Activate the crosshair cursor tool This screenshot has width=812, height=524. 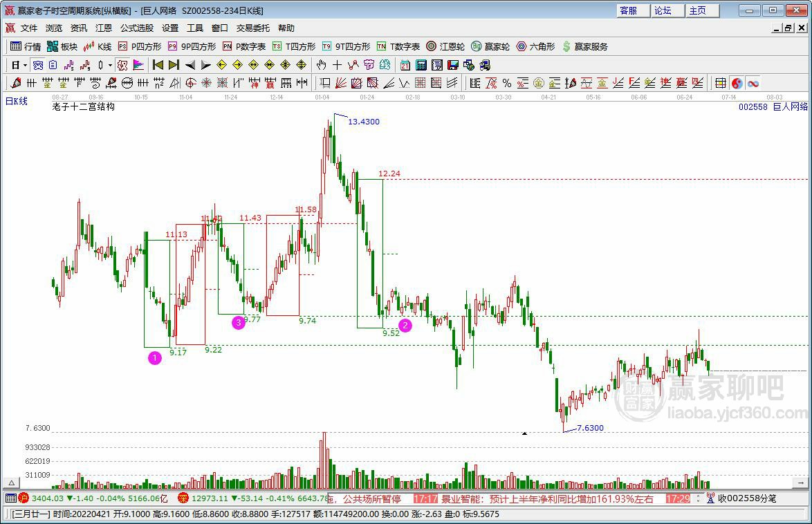(x=337, y=65)
